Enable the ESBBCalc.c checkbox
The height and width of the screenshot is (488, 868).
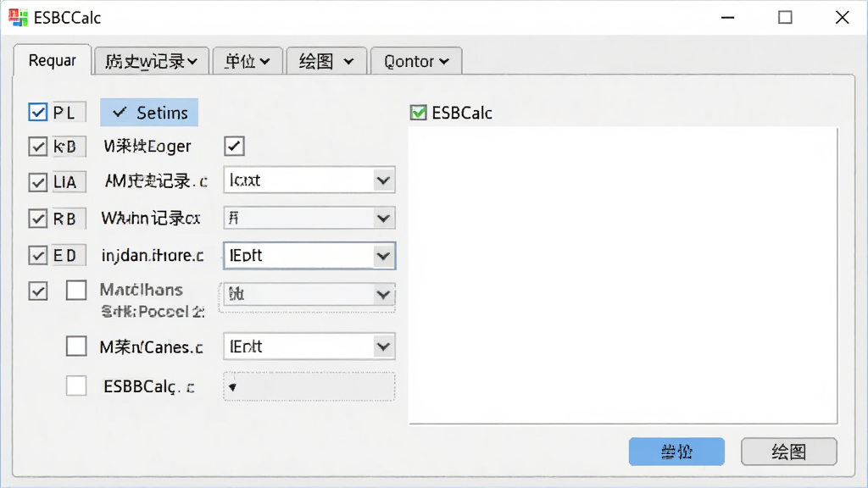click(x=76, y=385)
